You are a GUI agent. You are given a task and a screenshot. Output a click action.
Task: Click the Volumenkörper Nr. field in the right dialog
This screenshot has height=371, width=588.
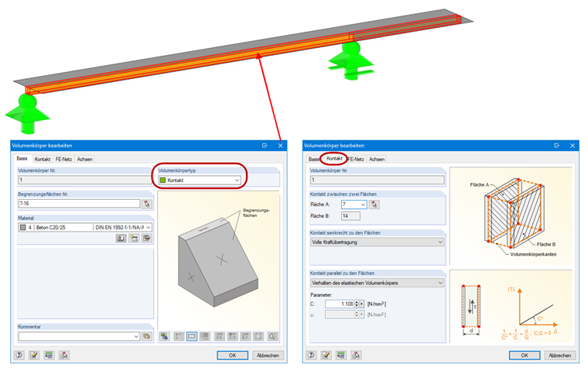pyautogui.click(x=378, y=180)
